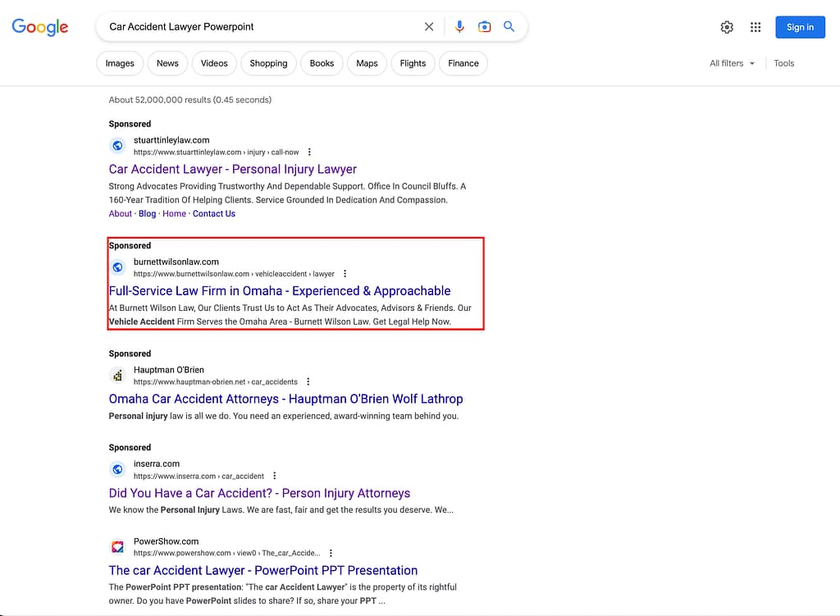Switch to the Finance tab

463,63
